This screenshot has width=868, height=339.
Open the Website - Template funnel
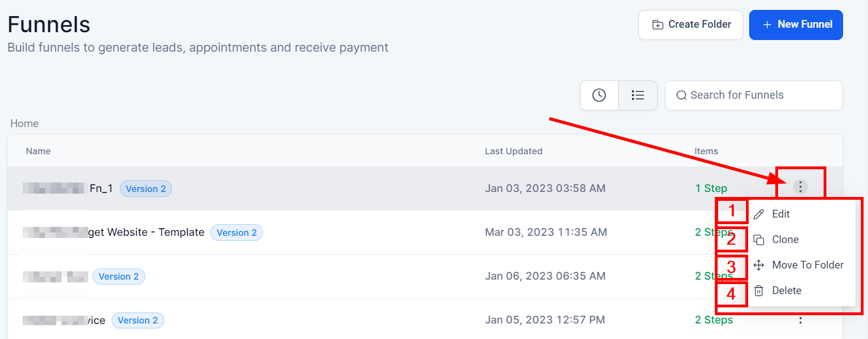(x=147, y=232)
